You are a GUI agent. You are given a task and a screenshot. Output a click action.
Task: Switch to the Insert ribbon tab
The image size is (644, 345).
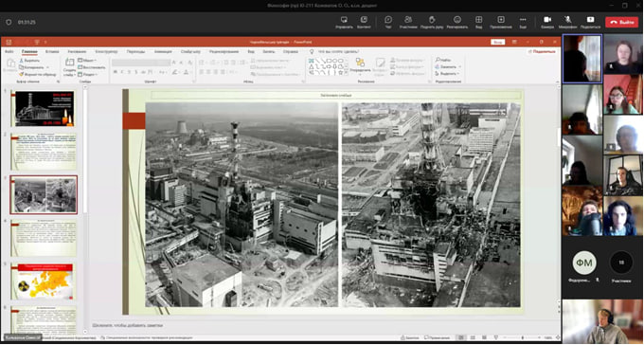point(52,52)
